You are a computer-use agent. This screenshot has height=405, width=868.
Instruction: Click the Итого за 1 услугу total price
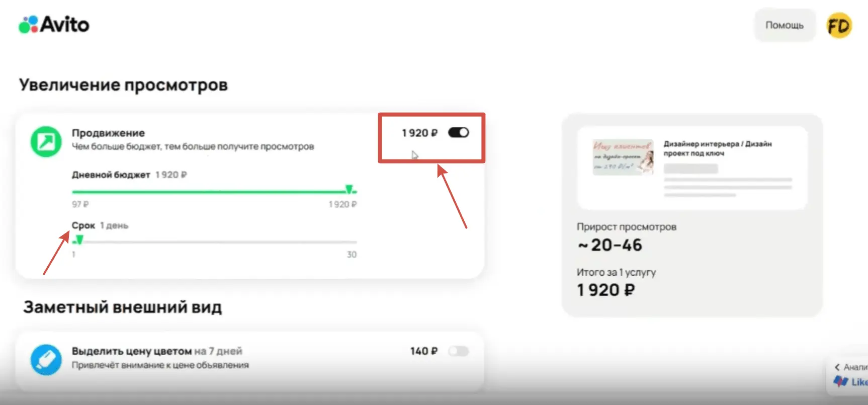(605, 290)
